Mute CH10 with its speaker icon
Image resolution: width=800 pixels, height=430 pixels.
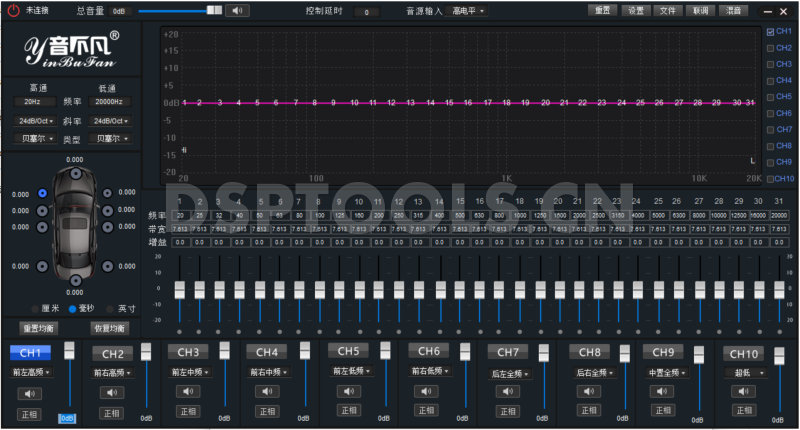pos(743,391)
